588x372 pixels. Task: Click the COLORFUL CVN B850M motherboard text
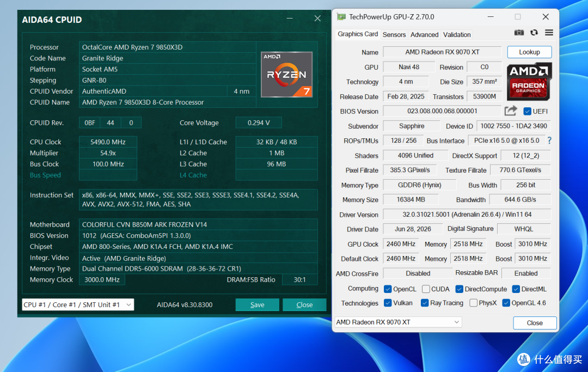[144, 224]
